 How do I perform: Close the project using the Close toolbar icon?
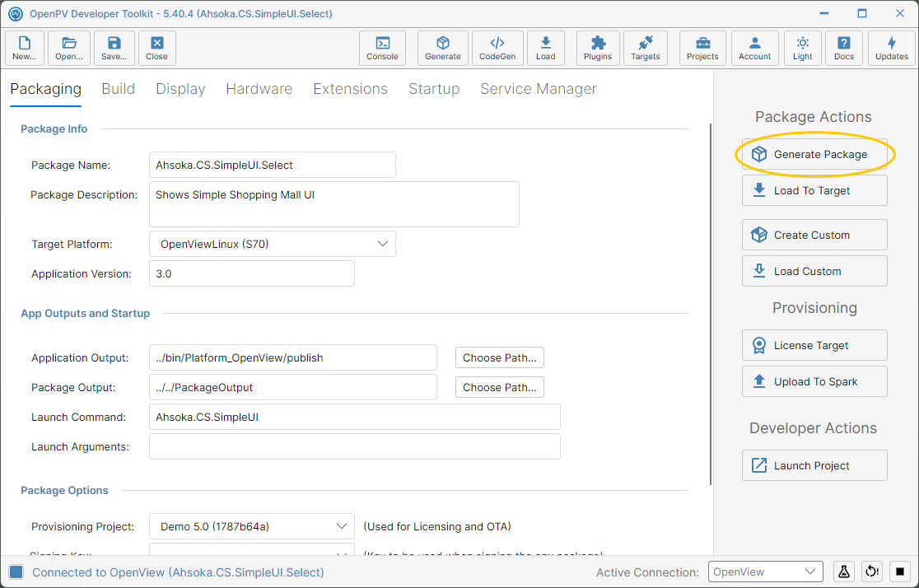pos(157,48)
